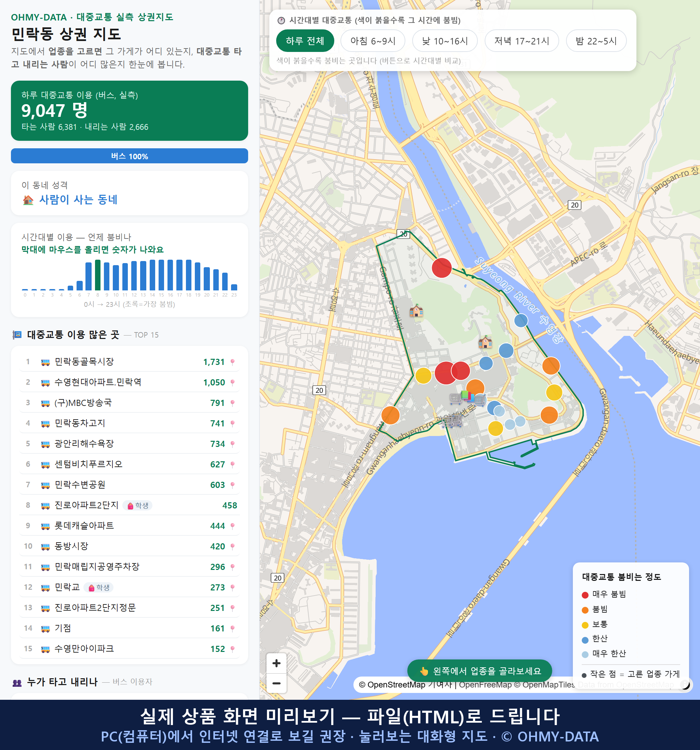Select list row 진로아파트2단지정문
This screenshot has width=700, height=750.
click(x=130, y=608)
